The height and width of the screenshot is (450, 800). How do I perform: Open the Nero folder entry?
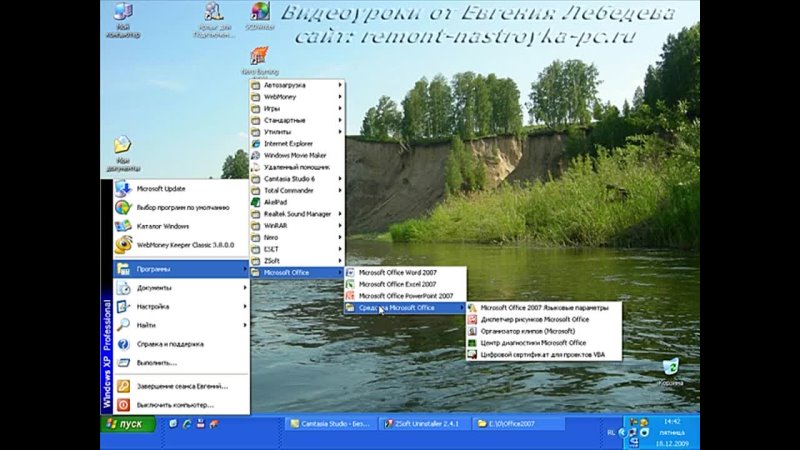pyautogui.click(x=297, y=237)
